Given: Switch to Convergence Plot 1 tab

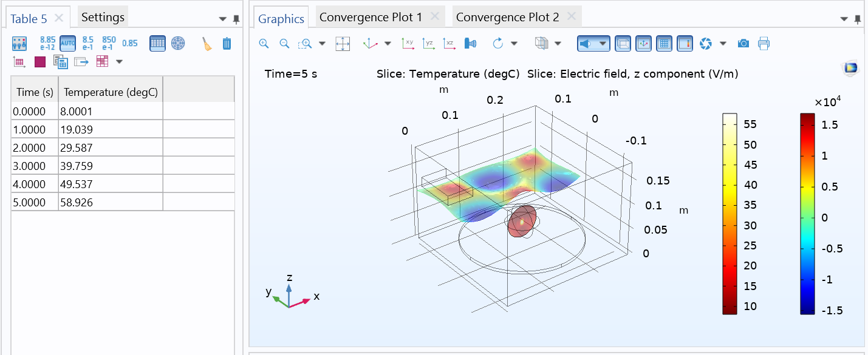Looking at the screenshot, I should point(371,17).
